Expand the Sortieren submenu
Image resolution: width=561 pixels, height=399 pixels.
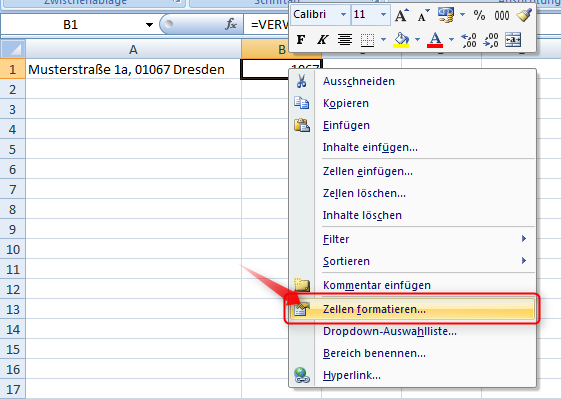pos(413,261)
